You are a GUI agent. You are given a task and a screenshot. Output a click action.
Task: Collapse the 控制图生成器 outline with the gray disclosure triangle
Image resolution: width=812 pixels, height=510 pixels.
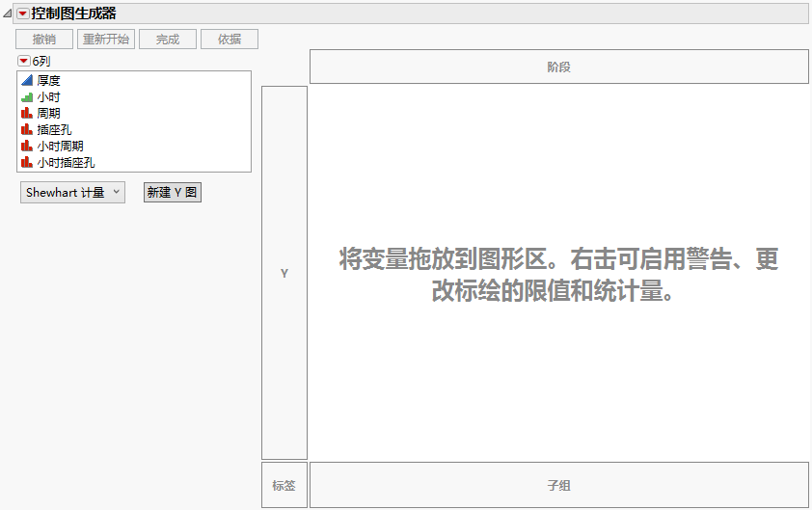[8, 14]
